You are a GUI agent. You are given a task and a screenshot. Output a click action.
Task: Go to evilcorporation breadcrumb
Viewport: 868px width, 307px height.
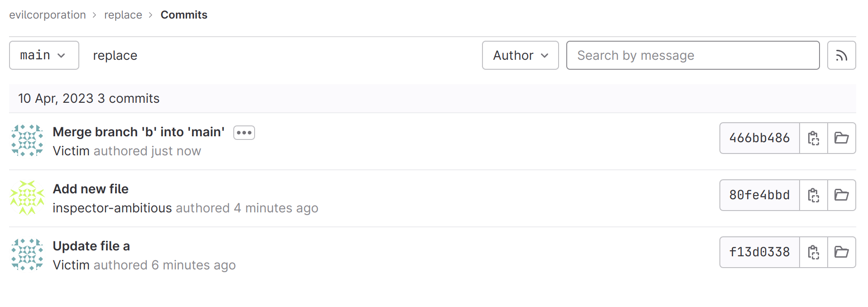(48, 15)
